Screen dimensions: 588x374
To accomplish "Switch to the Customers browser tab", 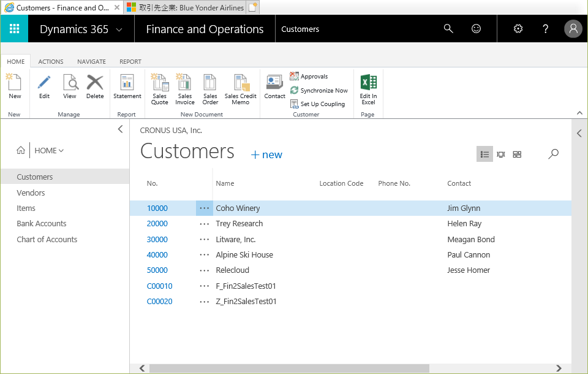I will pyautogui.click(x=62, y=7).
